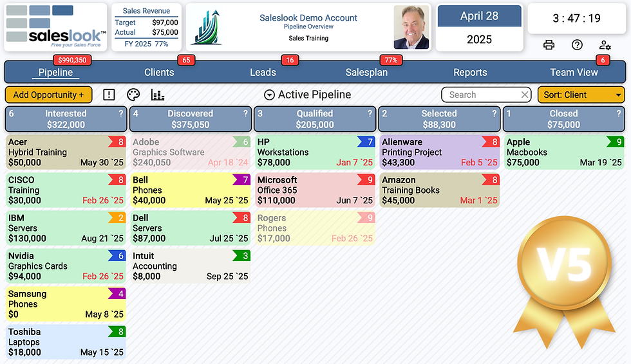
Task: Open the Sort: Client dropdown
Action: click(x=581, y=95)
